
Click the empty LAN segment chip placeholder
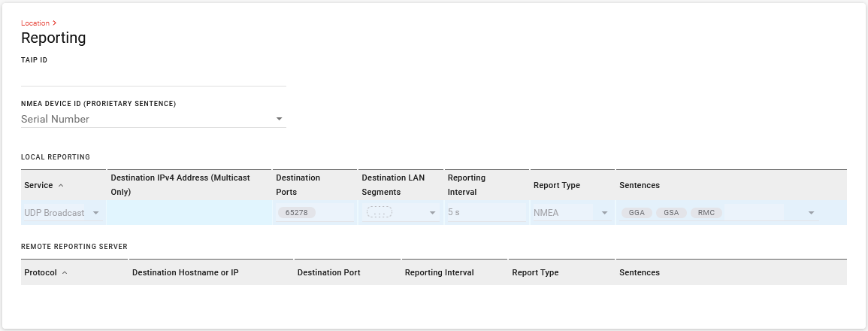click(x=380, y=212)
